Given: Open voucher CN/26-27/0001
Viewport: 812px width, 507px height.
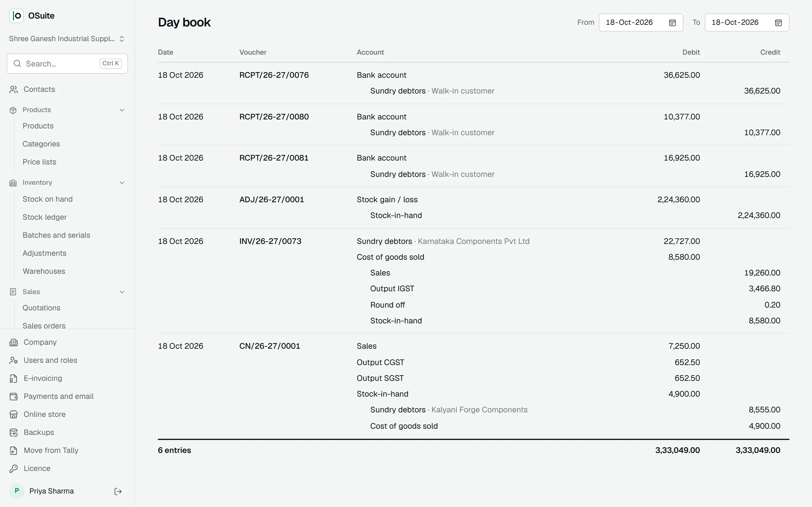Looking at the screenshot, I should [x=270, y=346].
